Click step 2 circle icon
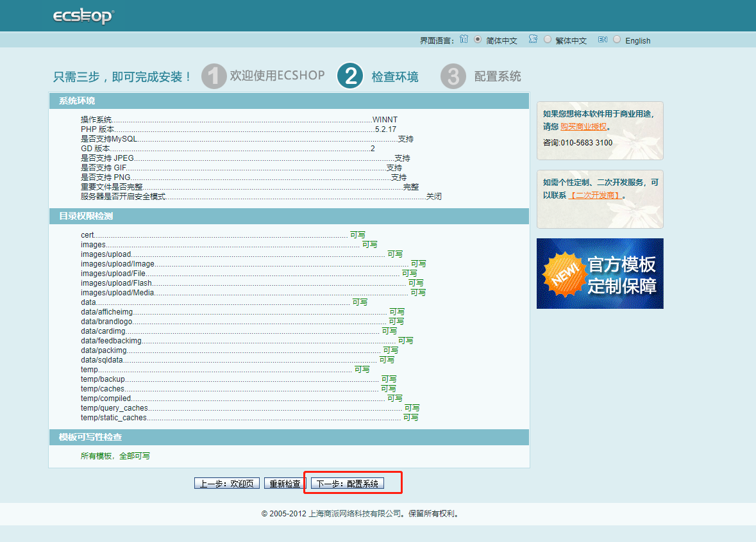The image size is (756, 542). (x=350, y=76)
